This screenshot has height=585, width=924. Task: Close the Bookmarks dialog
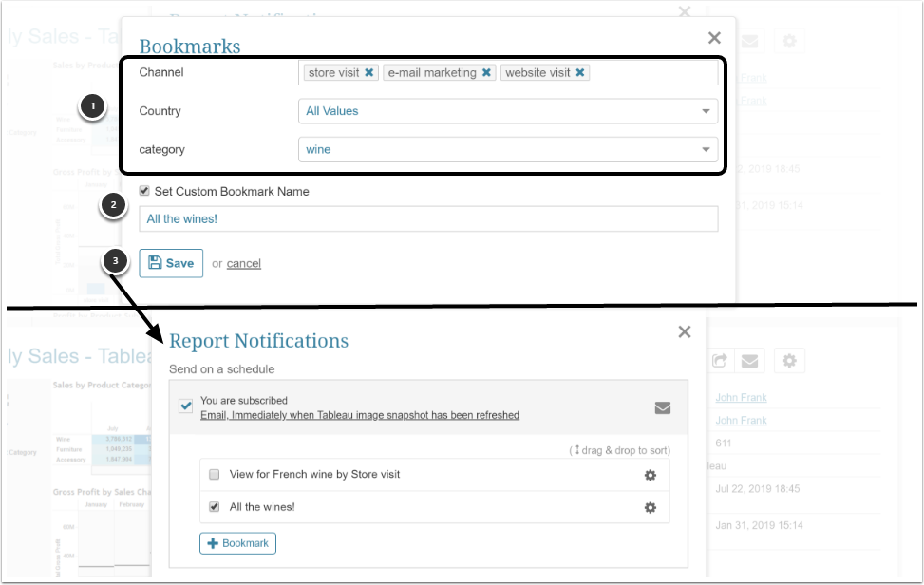714,38
